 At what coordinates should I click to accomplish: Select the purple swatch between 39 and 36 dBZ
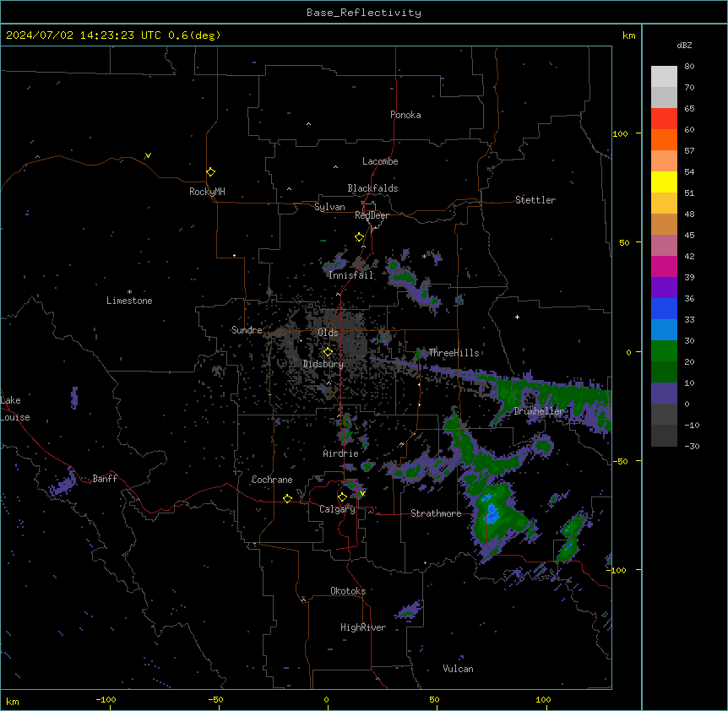[664, 288]
